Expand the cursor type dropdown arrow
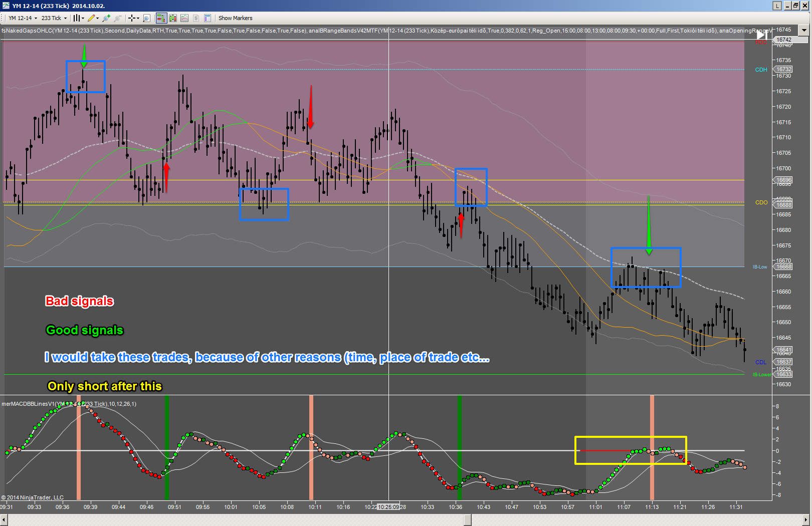The height and width of the screenshot is (526, 812). pos(138,18)
